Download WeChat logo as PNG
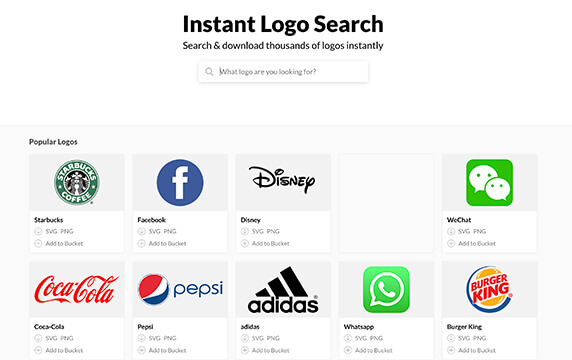This screenshot has height=360, width=572. tap(479, 231)
